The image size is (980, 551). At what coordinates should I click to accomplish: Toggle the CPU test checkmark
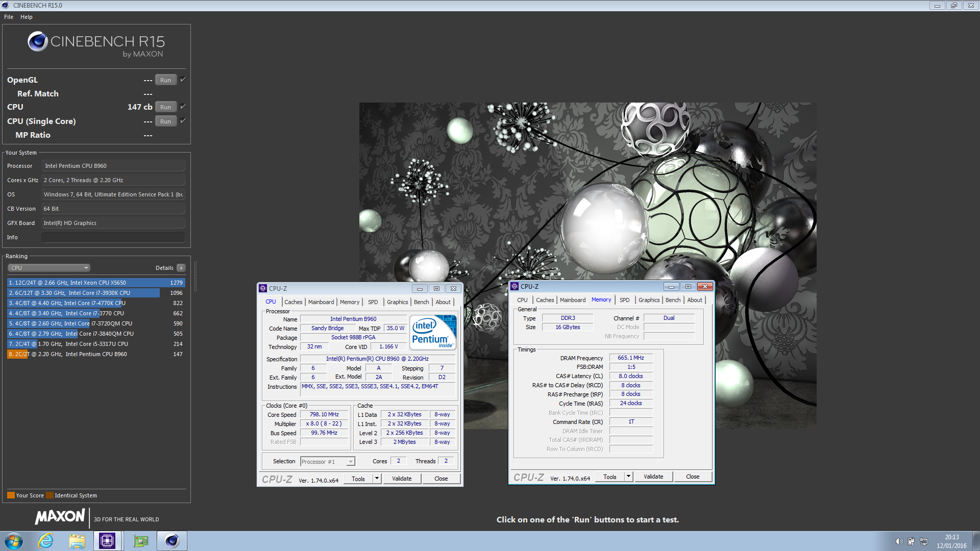click(183, 107)
